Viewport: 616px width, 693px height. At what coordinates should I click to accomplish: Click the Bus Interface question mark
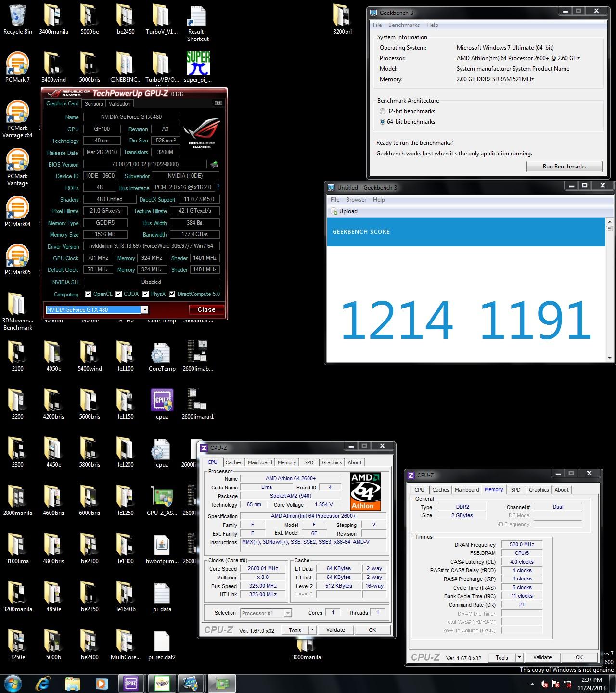(x=218, y=188)
